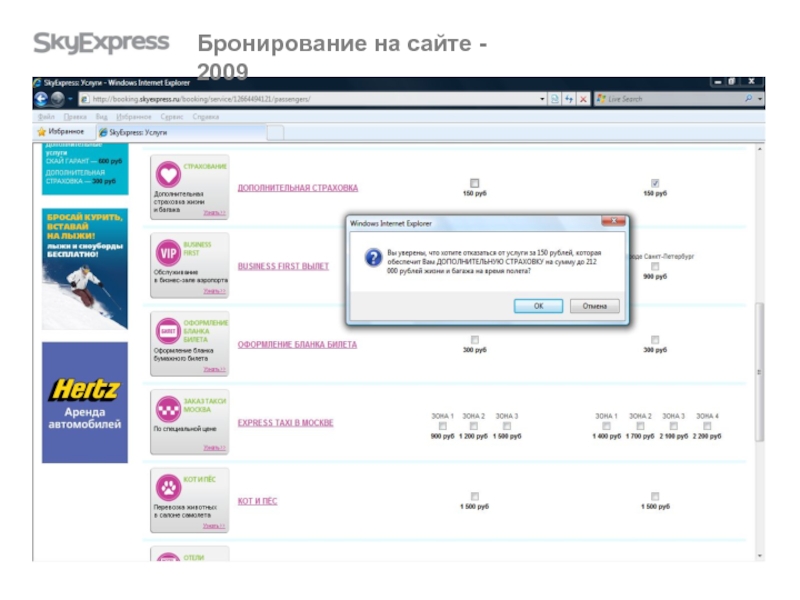Click the Hertz Аренда автомобилей banner
This screenshot has height=600, width=800.
85,403
